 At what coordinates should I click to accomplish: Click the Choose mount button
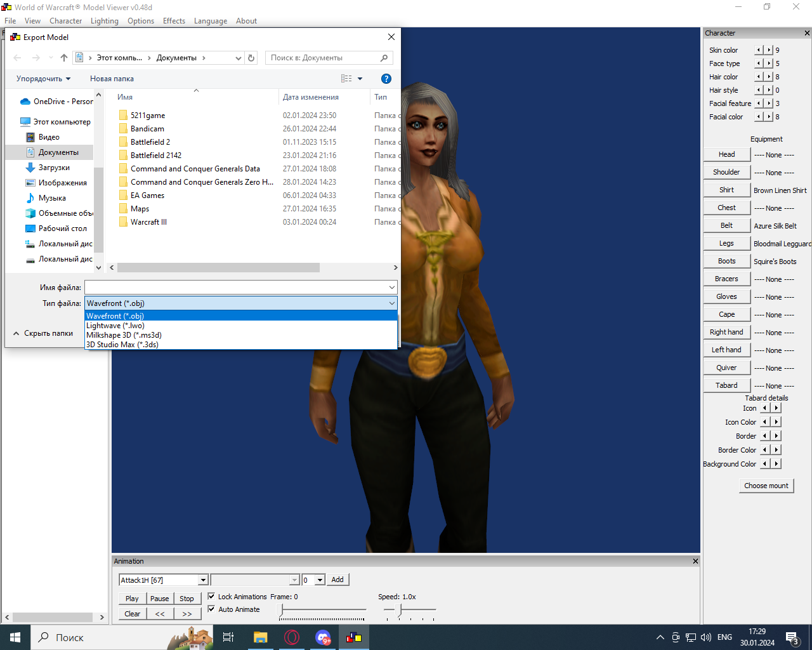pos(766,486)
